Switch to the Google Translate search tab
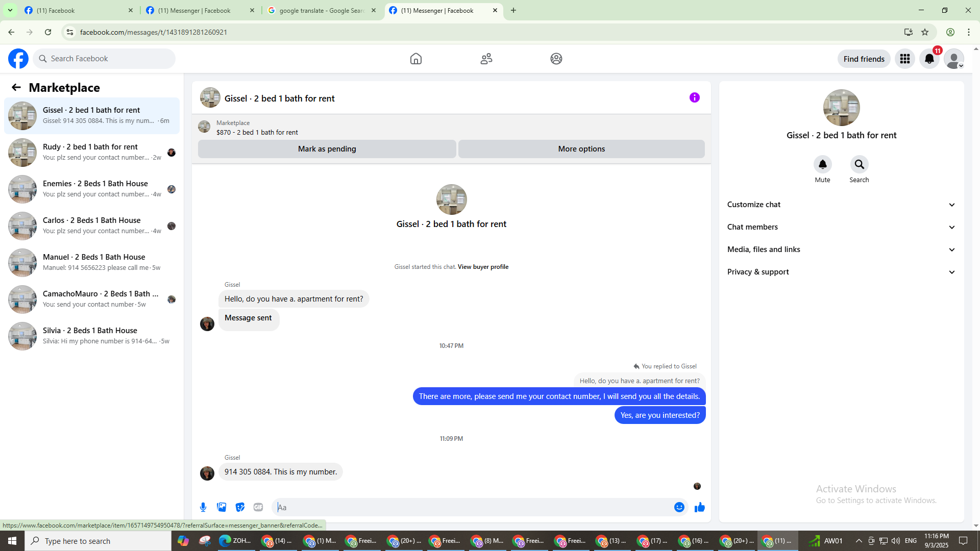The width and height of the screenshot is (980, 551). [x=322, y=10]
